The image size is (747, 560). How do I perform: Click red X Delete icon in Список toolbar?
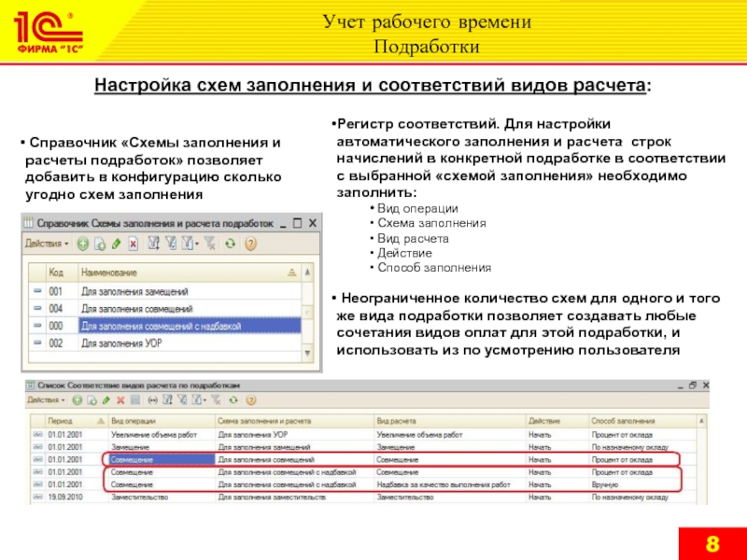point(120,400)
